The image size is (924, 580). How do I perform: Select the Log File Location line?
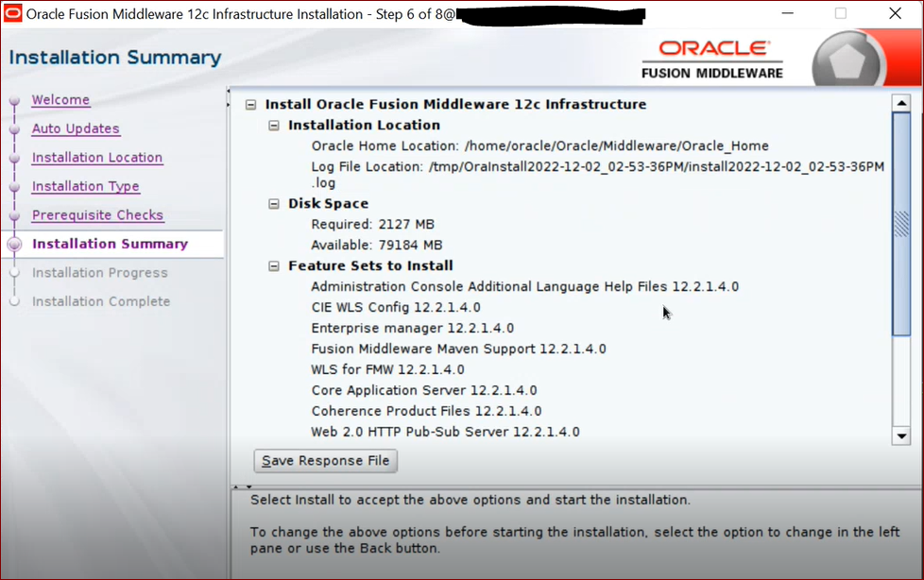click(597, 175)
